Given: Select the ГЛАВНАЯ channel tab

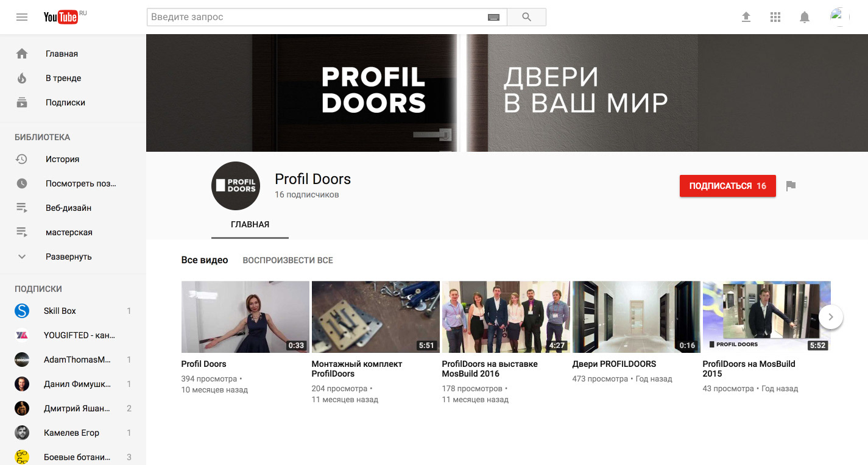Looking at the screenshot, I should point(250,224).
